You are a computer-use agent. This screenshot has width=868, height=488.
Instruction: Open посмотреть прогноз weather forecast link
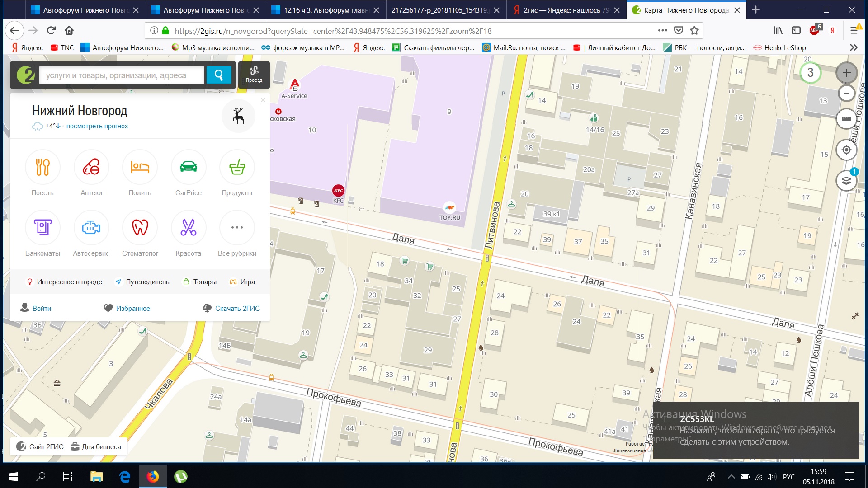point(97,126)
